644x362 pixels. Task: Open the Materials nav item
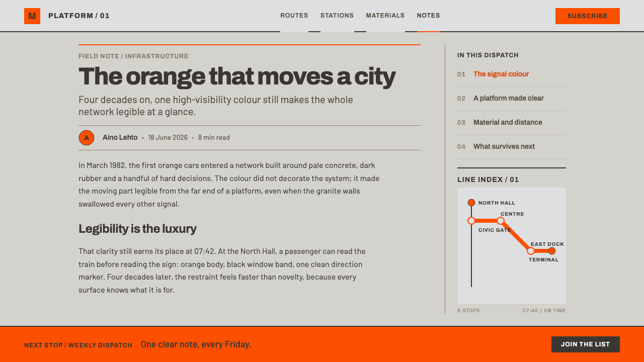(x=385, y=16)
